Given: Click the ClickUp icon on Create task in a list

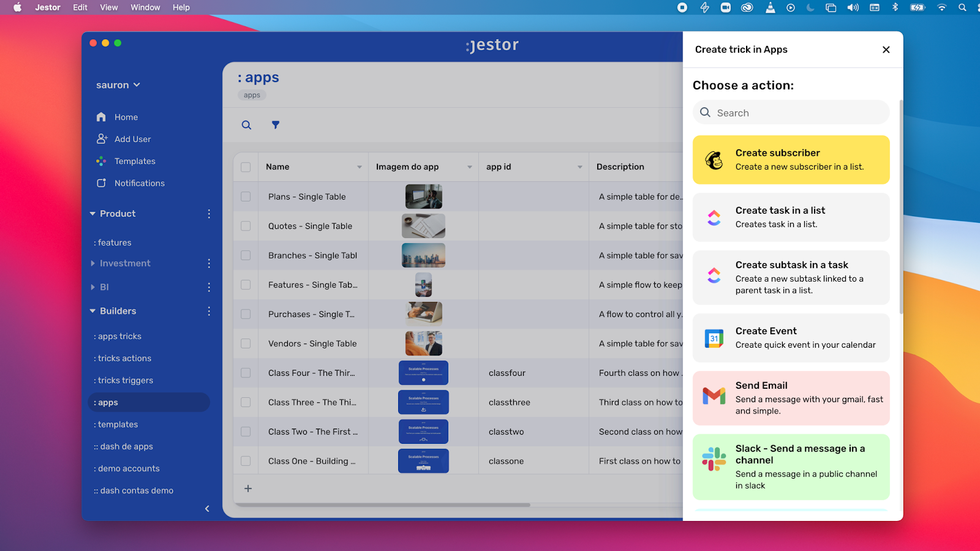Looking at the screenshot, I should tap(714, 217).
